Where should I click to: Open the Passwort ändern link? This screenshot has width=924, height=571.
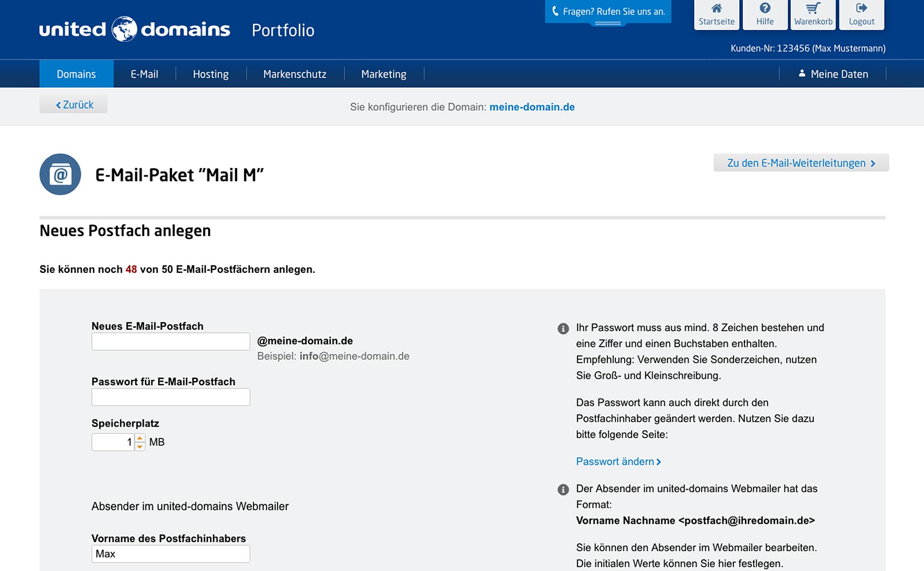point(618,461)
